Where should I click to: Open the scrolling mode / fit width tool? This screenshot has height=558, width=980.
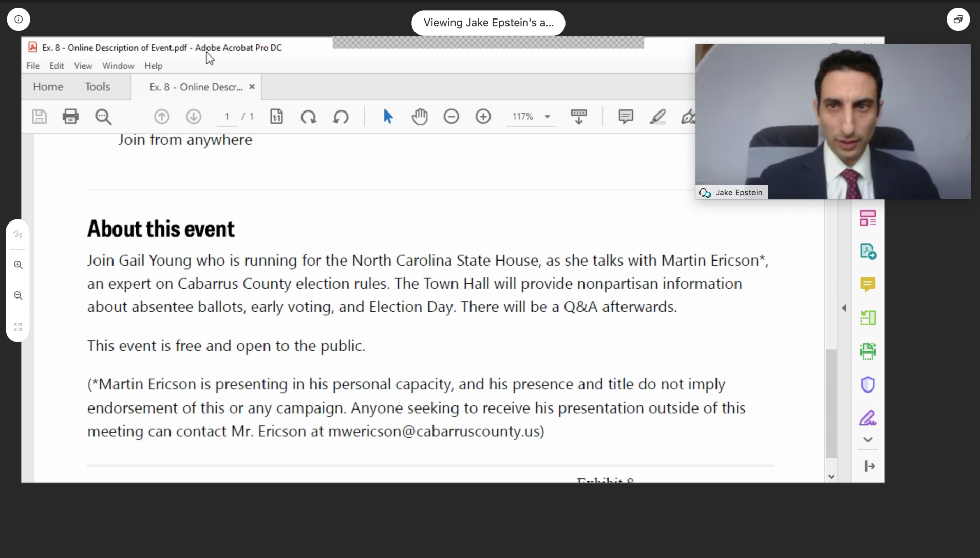[579, 117]
